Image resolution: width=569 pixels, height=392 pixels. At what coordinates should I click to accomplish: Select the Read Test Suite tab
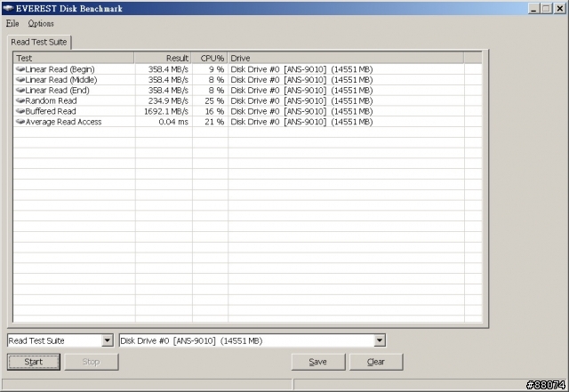39,42
